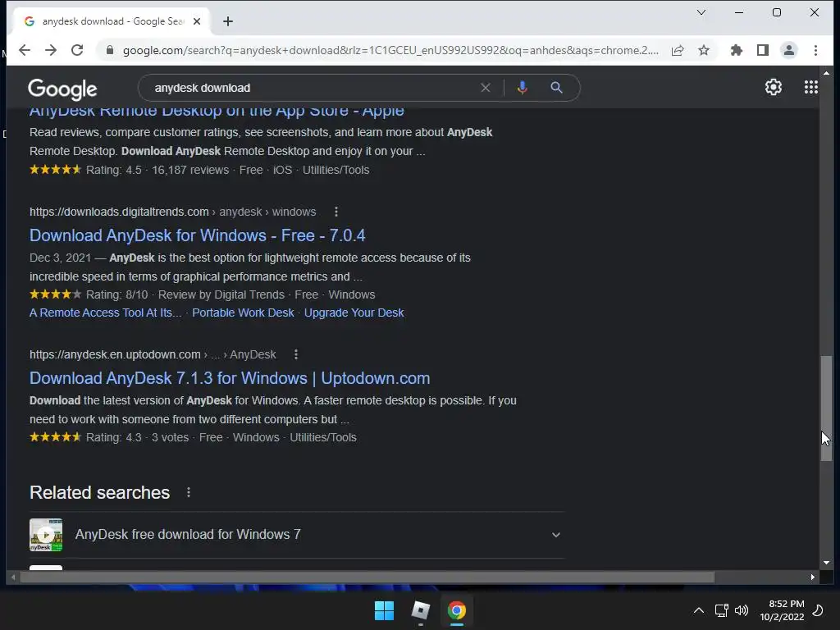Show hidden system tray icons
Viewport: 840px width, 630px height.
click(x=699, y=610)
